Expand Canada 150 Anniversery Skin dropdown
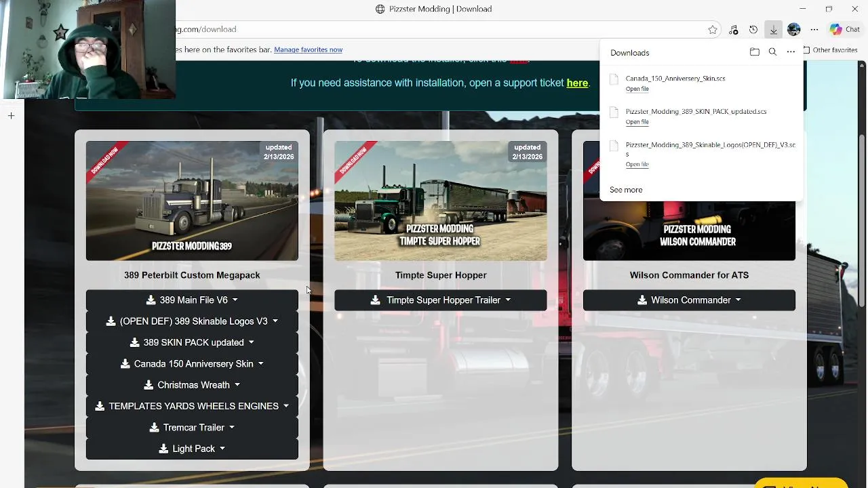 [x=192, y=364]
